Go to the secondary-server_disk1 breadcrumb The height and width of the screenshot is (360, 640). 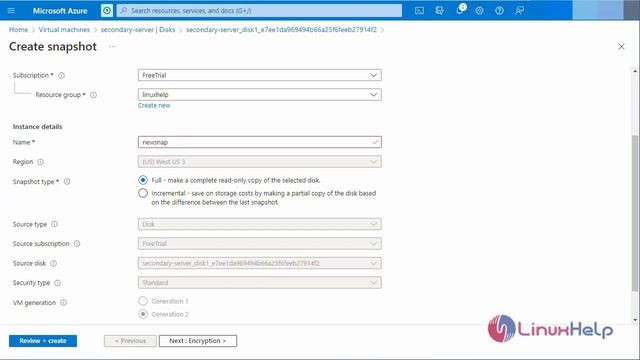click(x=281, y=30)
